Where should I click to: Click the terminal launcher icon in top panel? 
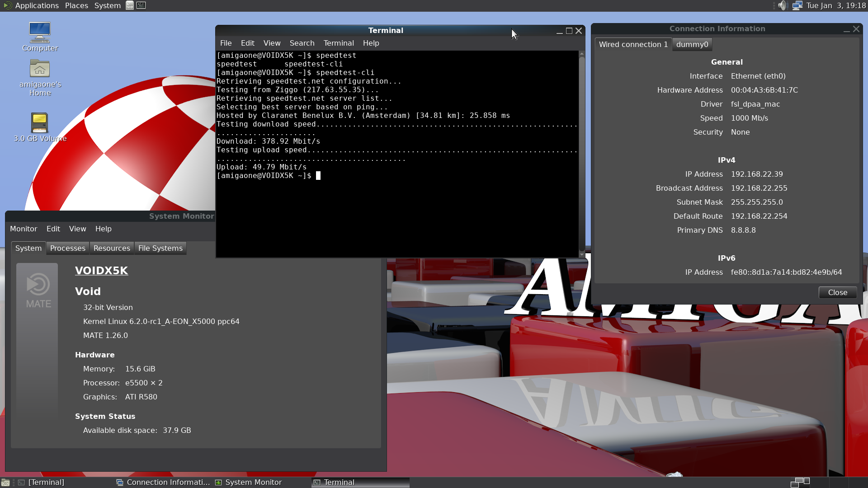[x=141, y=5]
